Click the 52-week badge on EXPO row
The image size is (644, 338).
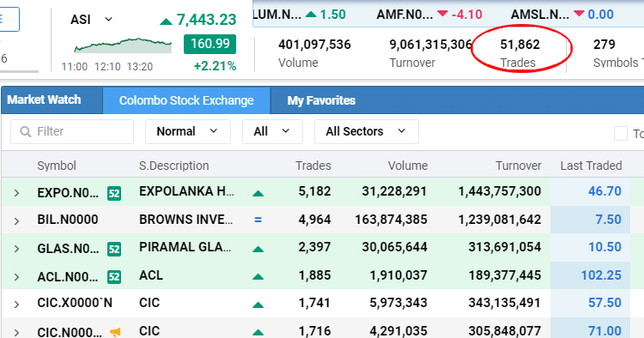114,193
